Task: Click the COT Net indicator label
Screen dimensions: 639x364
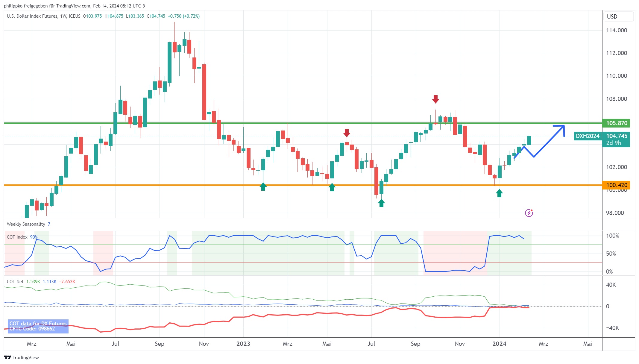Action: coord(15,282)
